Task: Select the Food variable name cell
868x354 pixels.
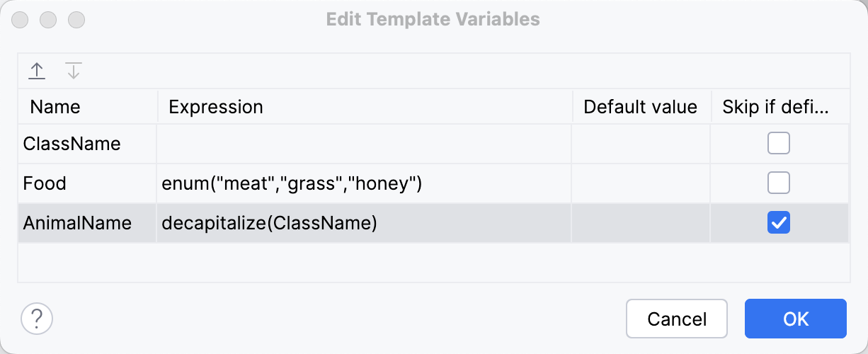Action: [x=45, y=183]
